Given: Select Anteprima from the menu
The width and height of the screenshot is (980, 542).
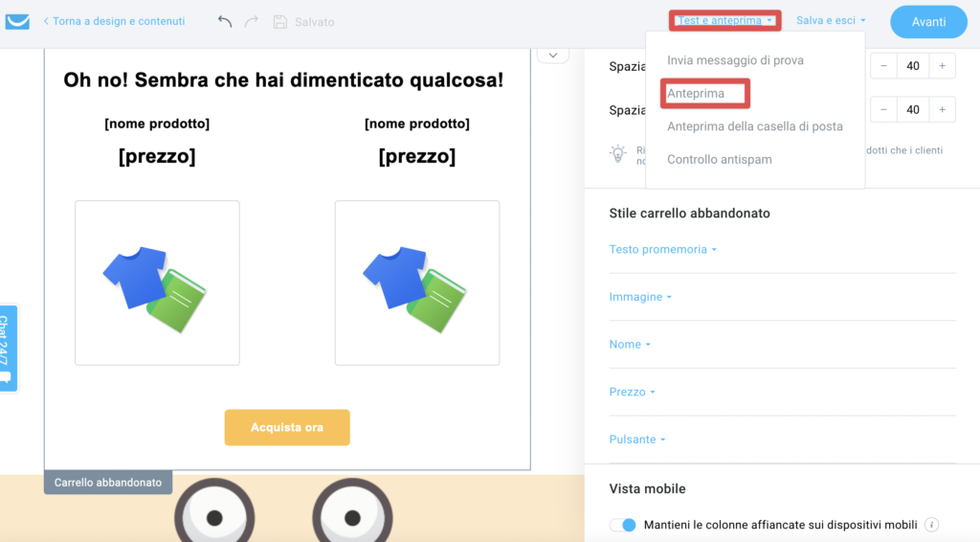Looking at the screenshot, I should (696, 93).
